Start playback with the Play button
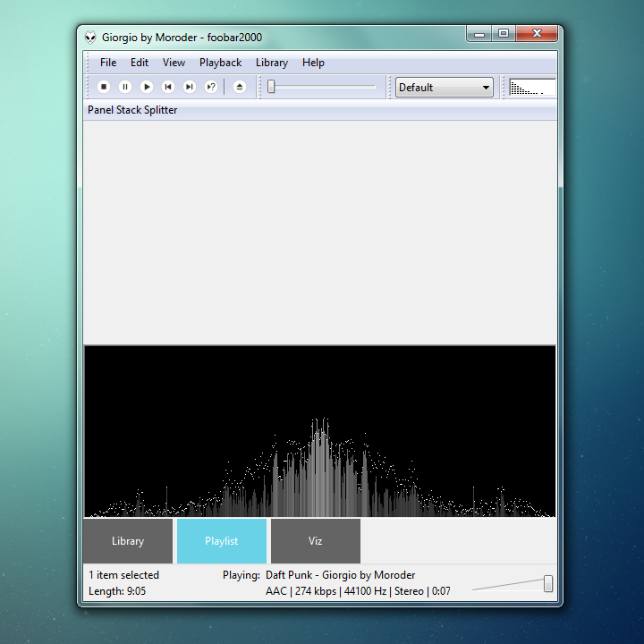This screenshot has width=644, height=644. click(146, 87)
